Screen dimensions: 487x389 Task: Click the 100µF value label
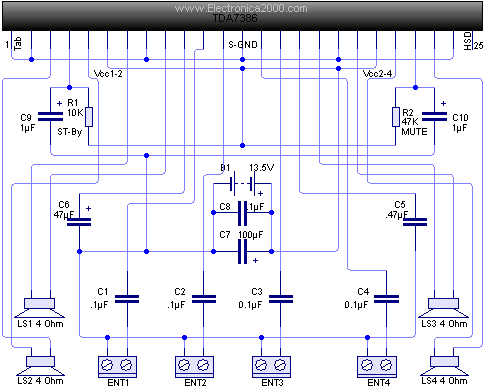coord(250,235)
